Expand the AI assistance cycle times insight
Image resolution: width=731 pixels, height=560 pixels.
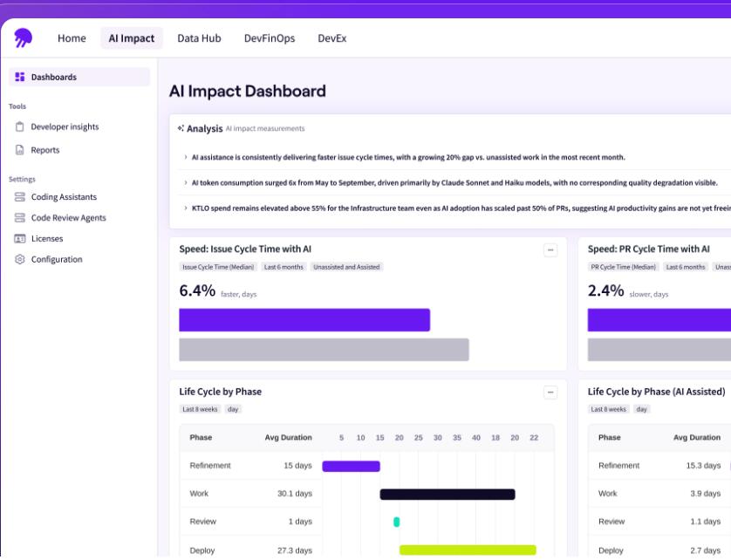click(186, 157)
